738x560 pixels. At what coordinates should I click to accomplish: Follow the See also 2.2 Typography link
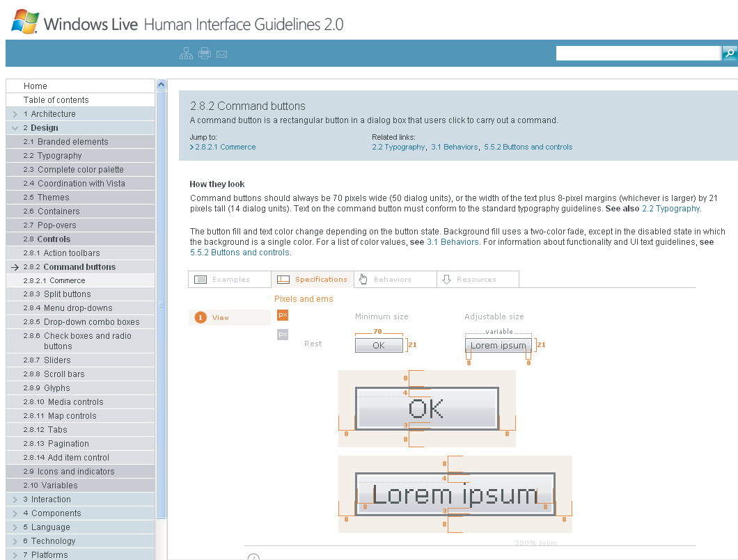[x=670, y=209]
